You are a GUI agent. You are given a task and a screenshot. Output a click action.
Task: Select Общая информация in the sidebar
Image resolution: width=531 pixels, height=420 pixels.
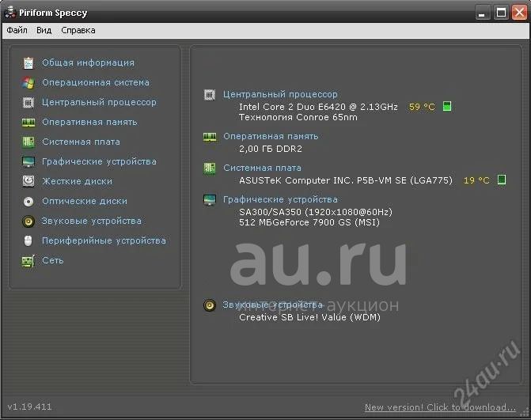tap(88, 63)
